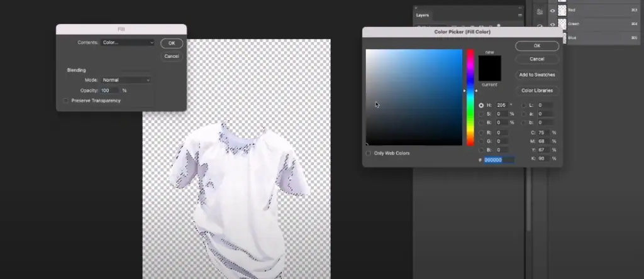The image size is (644, 279).
Task: Select the H hue radio button
Action: pyautogui.click(x=482, y=105)
